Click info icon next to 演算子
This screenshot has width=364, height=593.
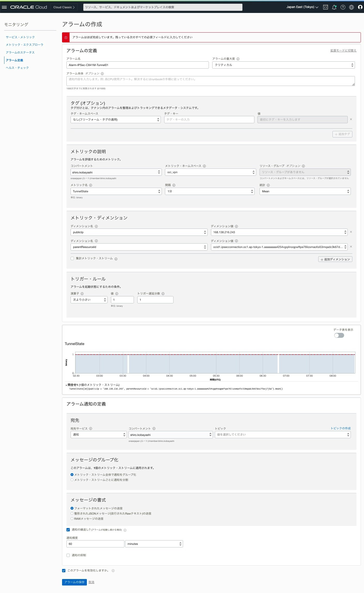82,294
